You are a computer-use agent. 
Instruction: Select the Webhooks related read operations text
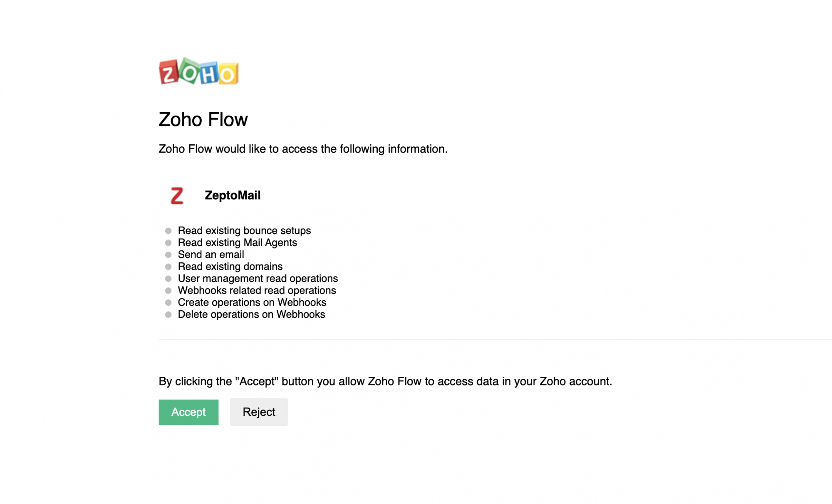point(257,291)
